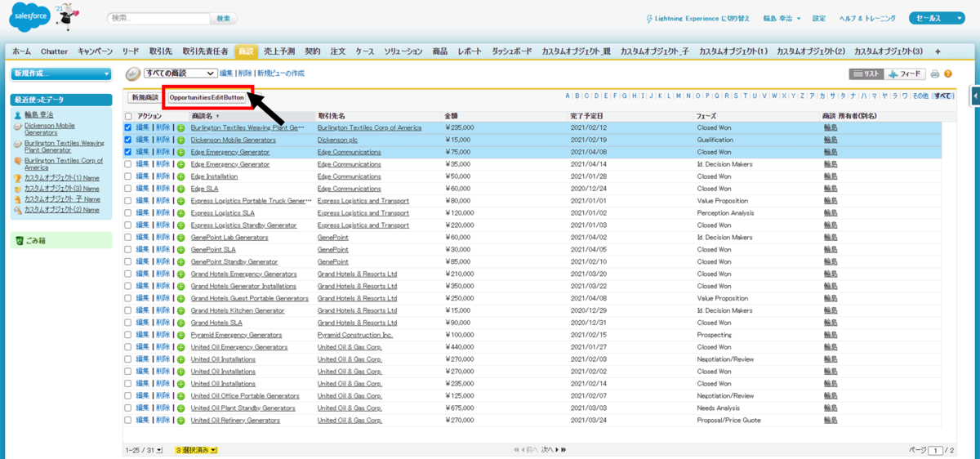Click the sidebar collapse arrow on right edge

pos(975,96)
